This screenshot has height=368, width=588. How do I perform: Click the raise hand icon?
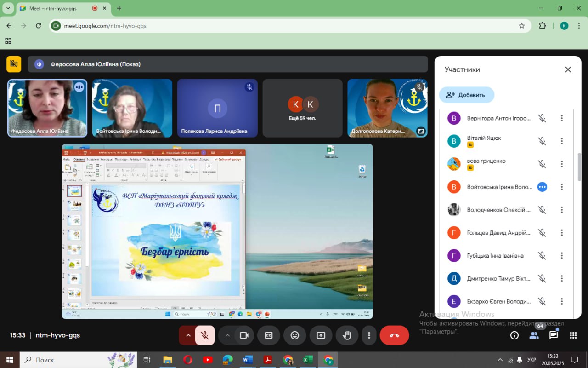[347, 335]
